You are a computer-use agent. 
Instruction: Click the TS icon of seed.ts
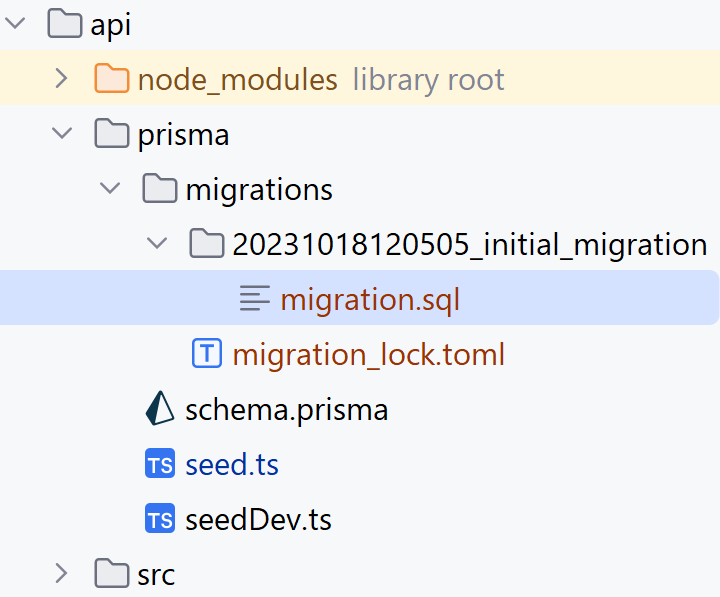tap(160, 463)
